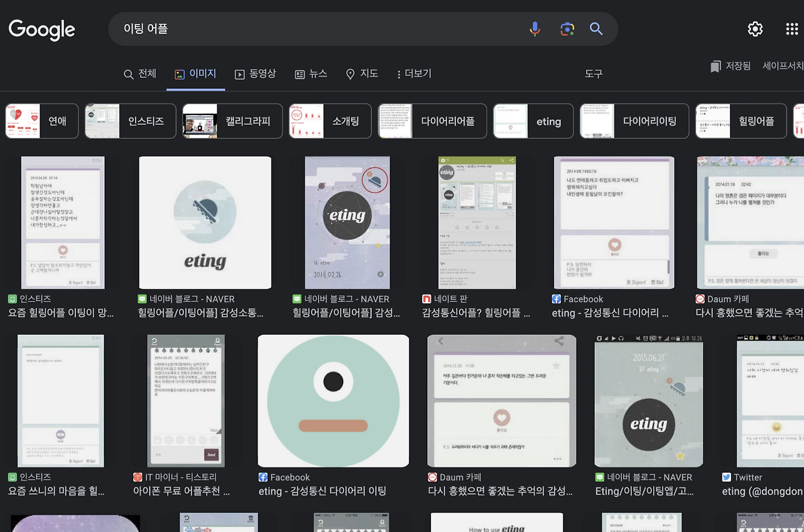The image size is (804, 532).
Task: Open Google Lens image search
Action: 567,29
